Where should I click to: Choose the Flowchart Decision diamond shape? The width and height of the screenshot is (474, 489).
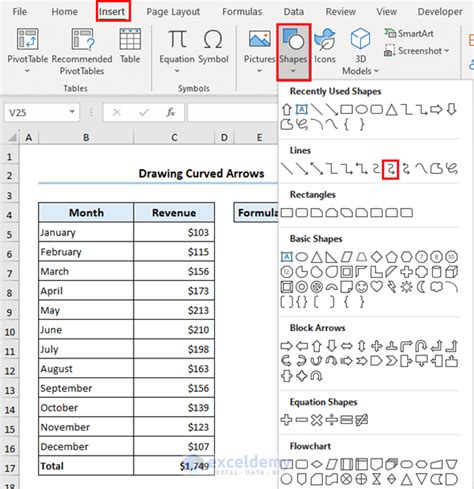(317, 464)
